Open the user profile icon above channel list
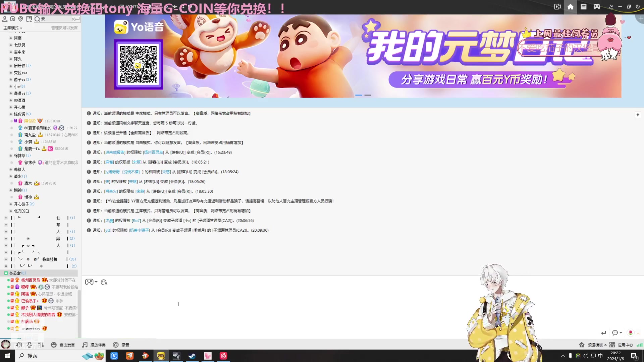The height and width of the screenshot is (362, 644). click(5, 19)
